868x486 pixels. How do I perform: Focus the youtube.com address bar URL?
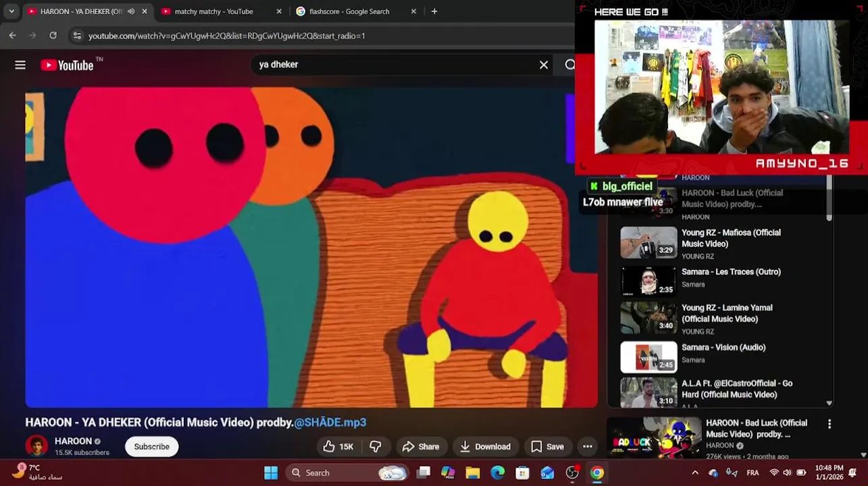coord(226,36)
